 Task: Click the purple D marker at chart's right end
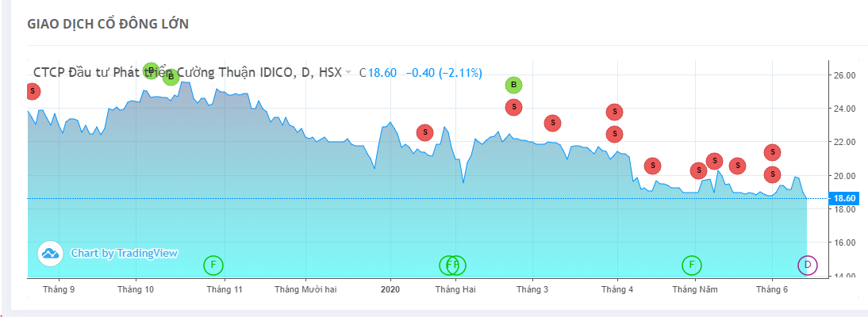(x=807, y=265)
